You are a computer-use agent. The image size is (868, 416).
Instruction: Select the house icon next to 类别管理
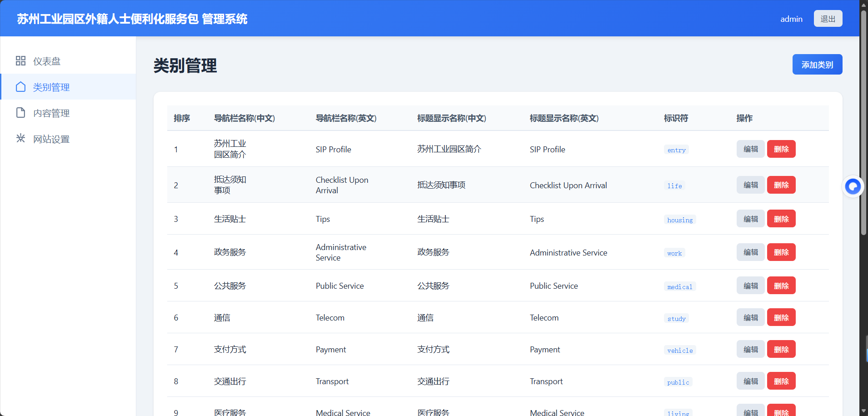pyautogui.click(x=20, y=86)
